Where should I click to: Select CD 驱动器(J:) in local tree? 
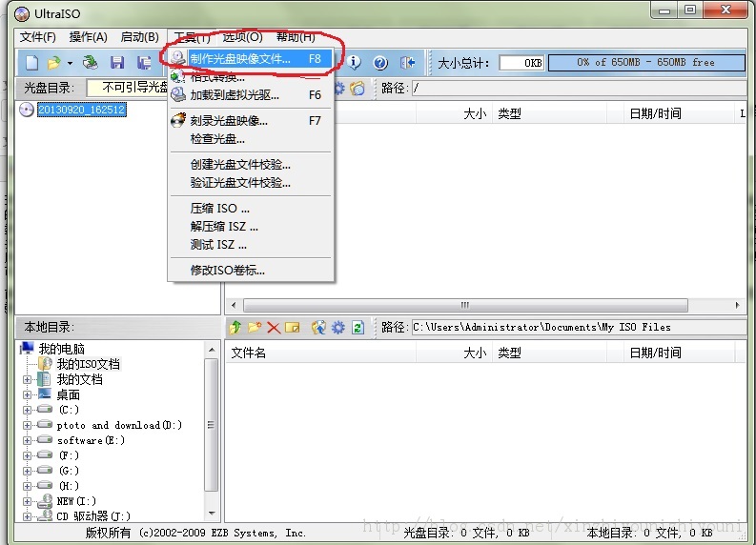(93, 516)
